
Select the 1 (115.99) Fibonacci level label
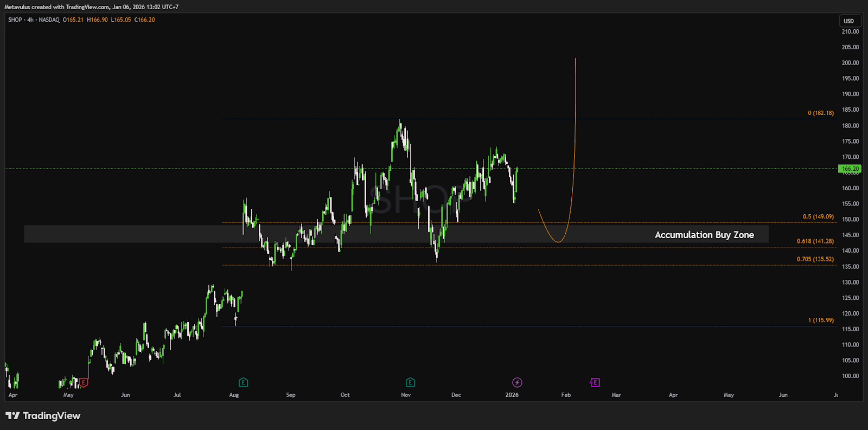click(820, 320)
